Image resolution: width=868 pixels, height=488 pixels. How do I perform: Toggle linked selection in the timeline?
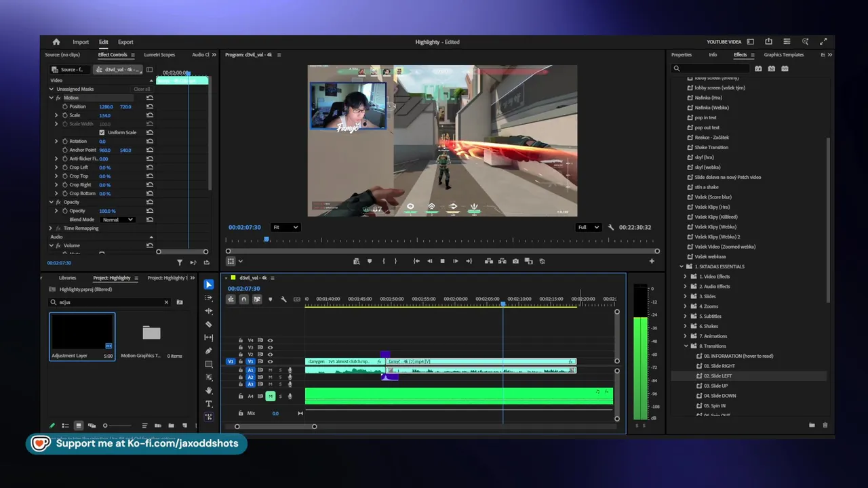point(257,299)
